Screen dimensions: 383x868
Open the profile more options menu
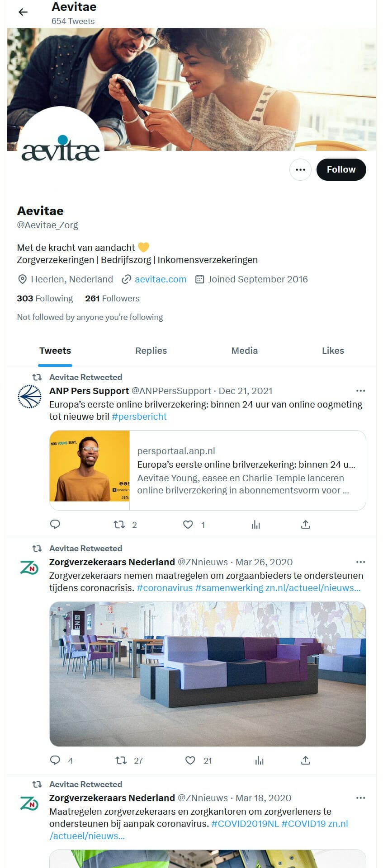click(x=300, y=169)
